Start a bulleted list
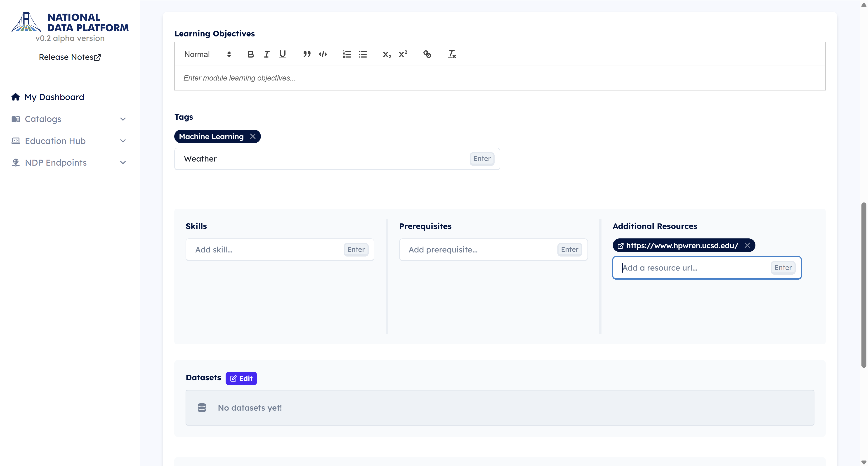 (363, 54)
